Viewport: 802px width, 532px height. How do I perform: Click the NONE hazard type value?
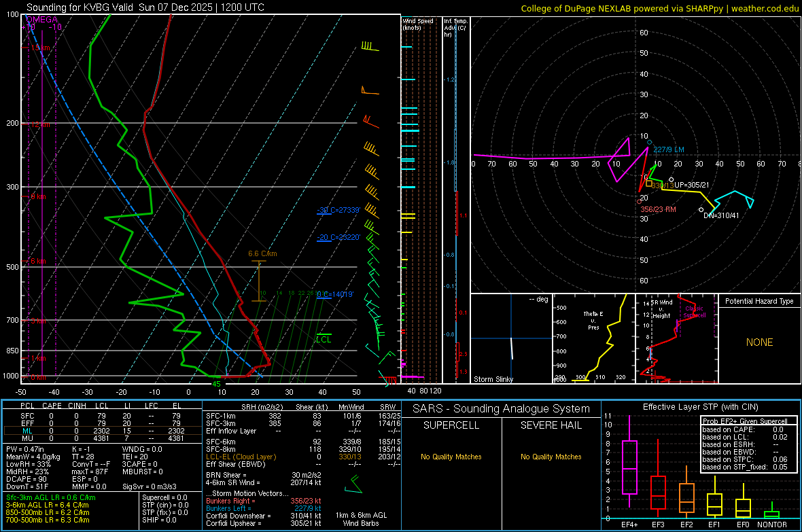coord(759,342)
